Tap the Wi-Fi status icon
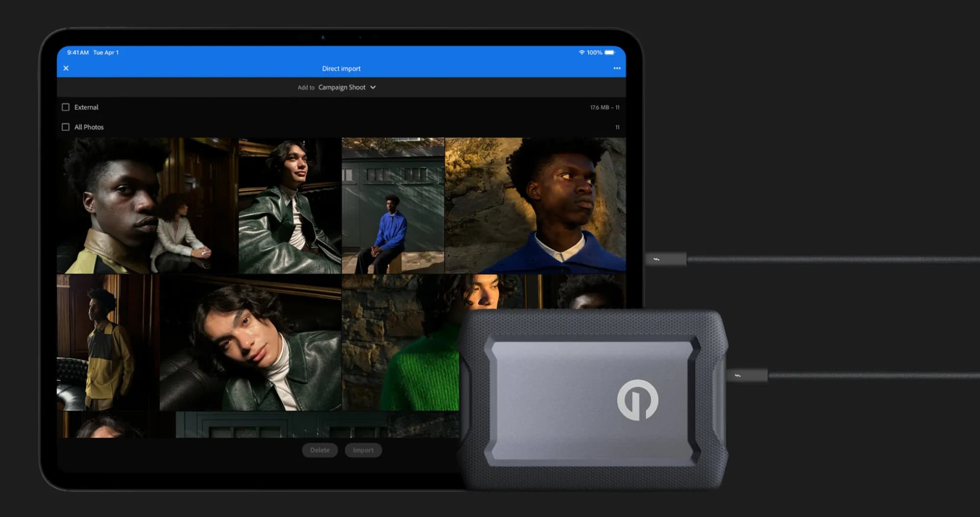 pos(582,52)
